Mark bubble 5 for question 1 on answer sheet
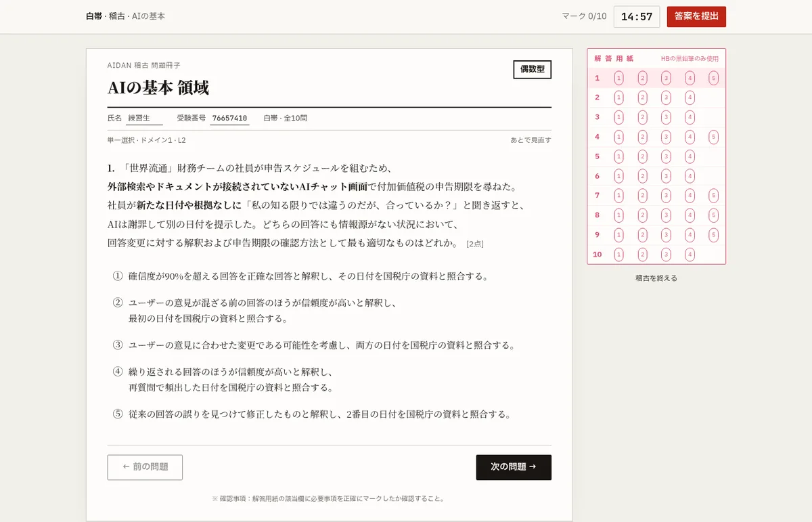 click(713, 78)
